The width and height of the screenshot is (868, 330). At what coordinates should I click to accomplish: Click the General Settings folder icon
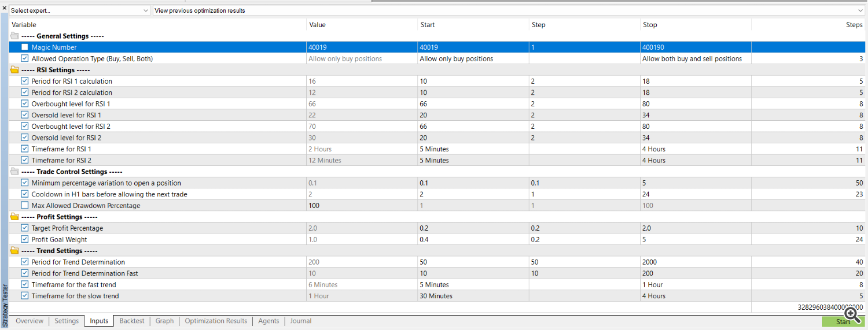tap(14, 36)
